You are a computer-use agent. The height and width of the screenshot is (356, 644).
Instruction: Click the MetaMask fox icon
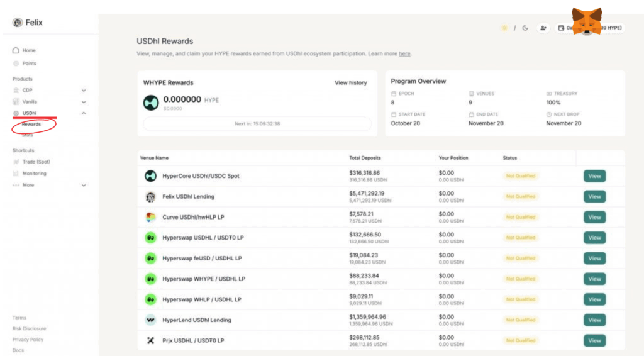[x=586, y=22]
